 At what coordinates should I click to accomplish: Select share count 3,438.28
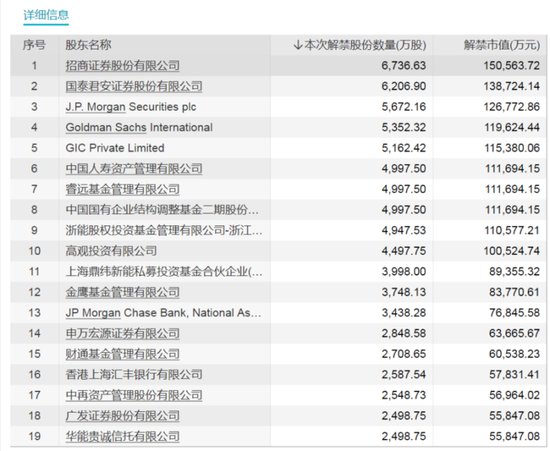tap(404, 313)
